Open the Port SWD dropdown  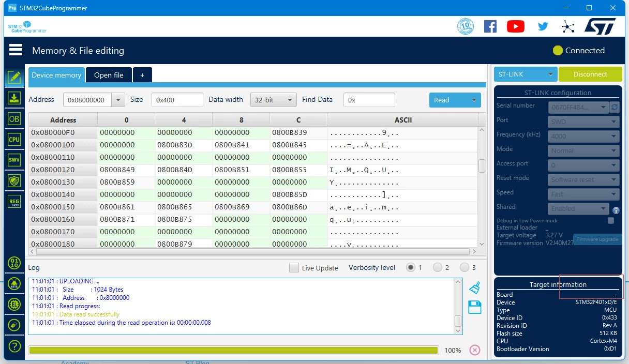(583, 122)
